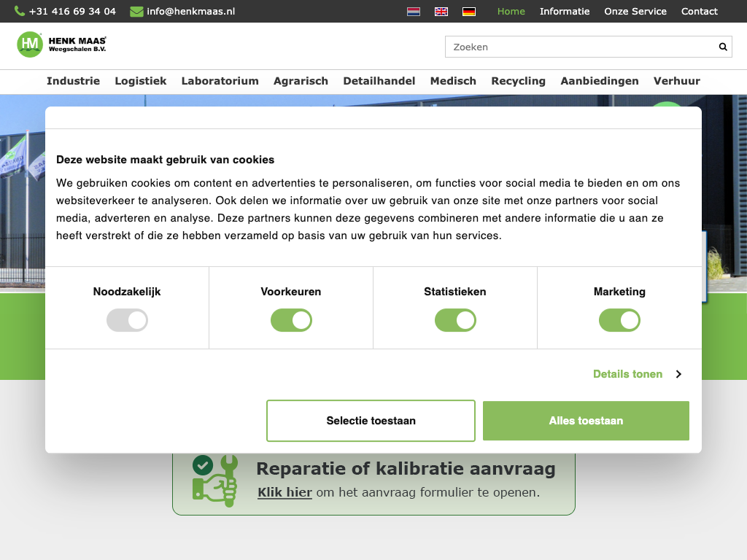Disable the Voorkeuren cookie toggle
Screen dimensions: 747x560
point(291,320)
